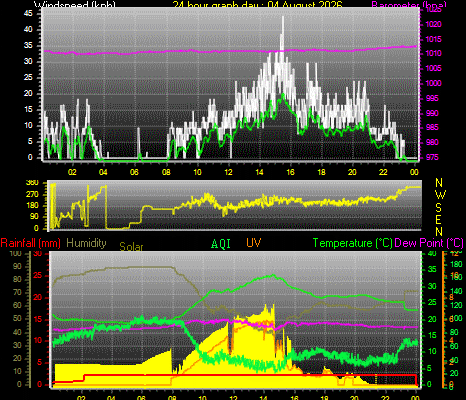Click the highest windspeed spike near 16h
The width and height of the screenshot is (466, 400).
(x=283, y=19)
